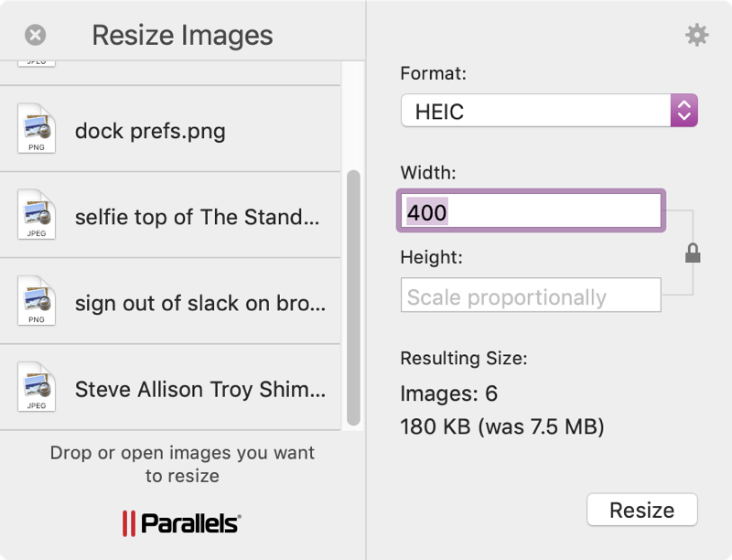Click the Width input field showing 400
The width and height of the screenshot is (732, 560).
point(531,212)
